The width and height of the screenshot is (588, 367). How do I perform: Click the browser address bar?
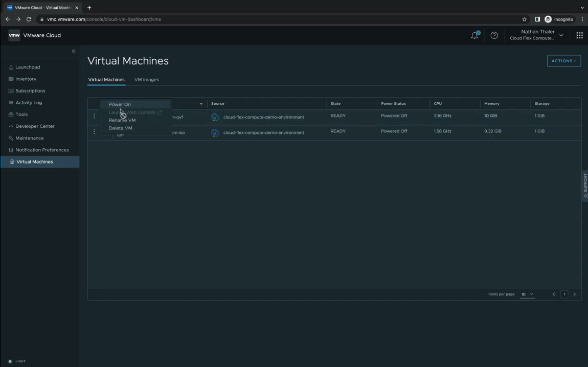pyautogui.click(x=278, y=19)
